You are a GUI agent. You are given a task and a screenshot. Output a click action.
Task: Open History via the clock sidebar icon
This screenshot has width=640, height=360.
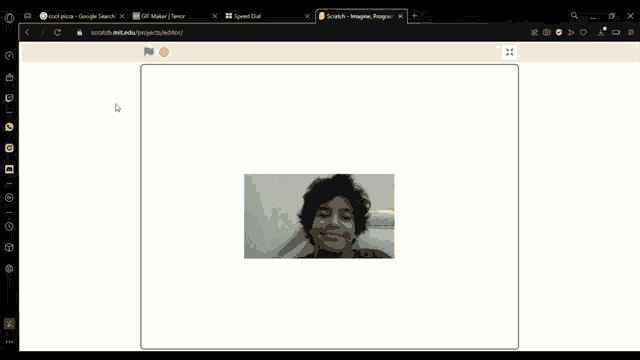coord(9,227)
